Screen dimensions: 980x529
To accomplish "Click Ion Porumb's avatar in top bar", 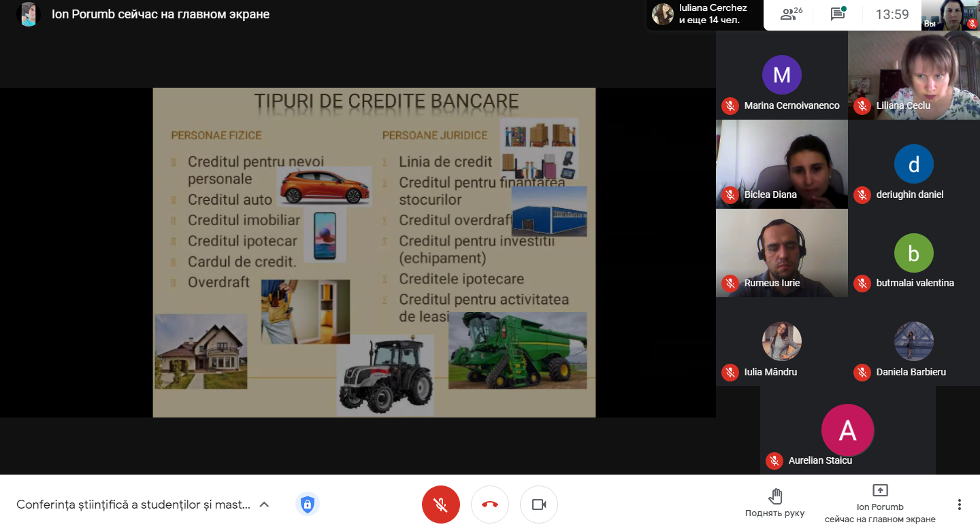I will pos(29,14).
